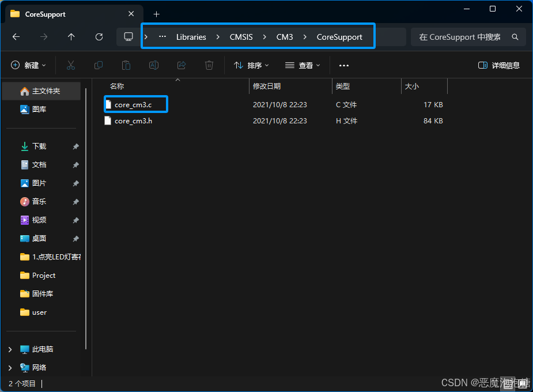The image size is (533, 392).
Task: Go up one folder level
Action: pos(71,37)
